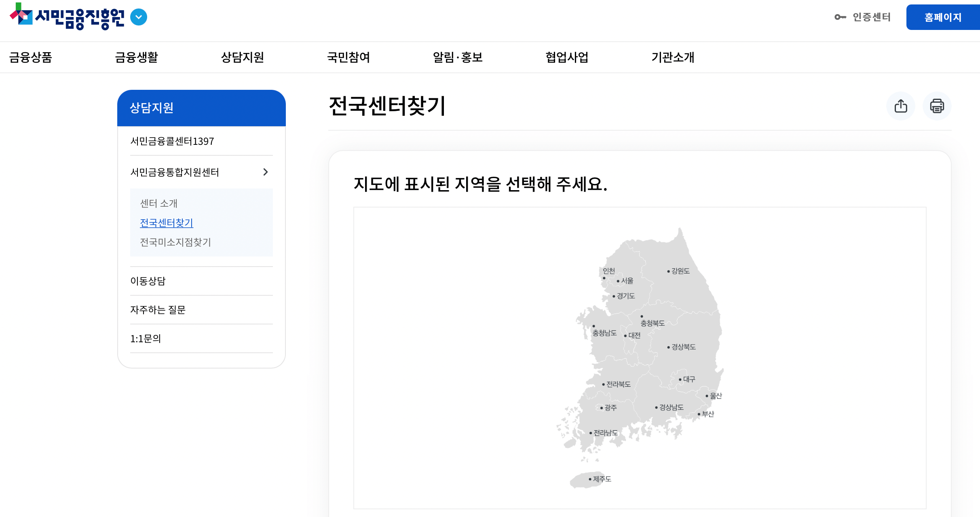This screenshot has width=980, height=517.
Task: Select 강원도 region on the map
Action: click(x=680, y=271)
